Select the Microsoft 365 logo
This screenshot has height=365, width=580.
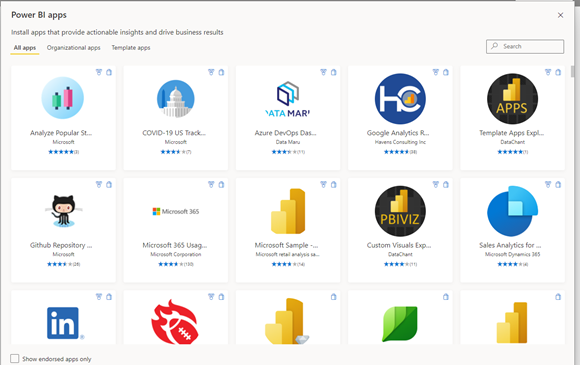(176, 212)
